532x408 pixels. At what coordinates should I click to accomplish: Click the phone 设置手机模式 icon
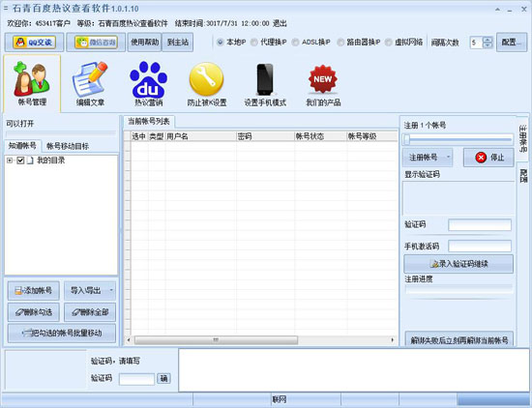(x=265, y=83)
